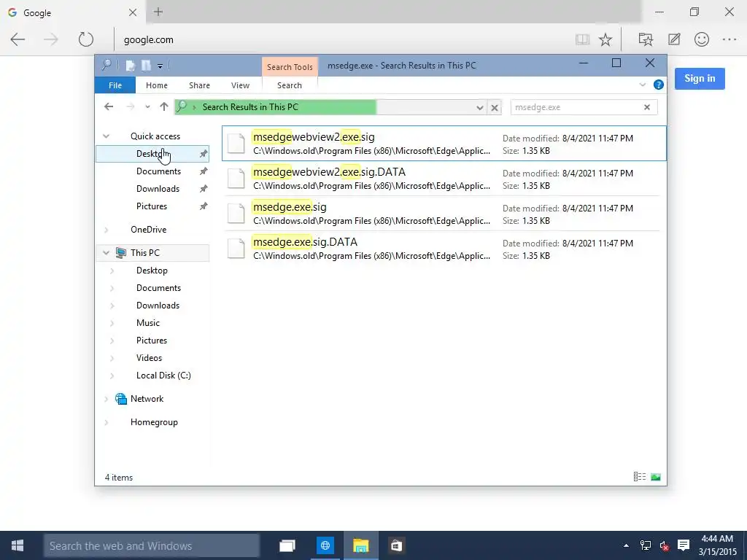The width and height of the screenshot is (747, 560).
Task: Select Documents under This PC
Action: tap(158, 288)
